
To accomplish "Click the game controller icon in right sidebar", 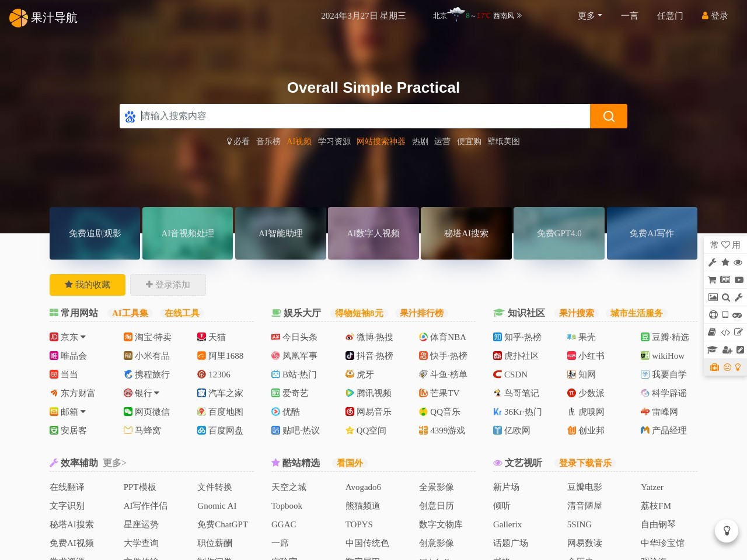I will click(x=737, y=315).
